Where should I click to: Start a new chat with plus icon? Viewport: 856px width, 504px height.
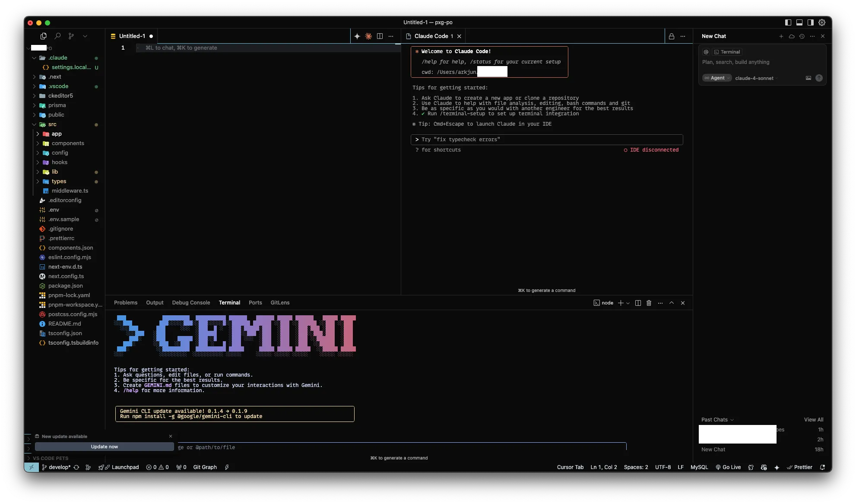781,36
